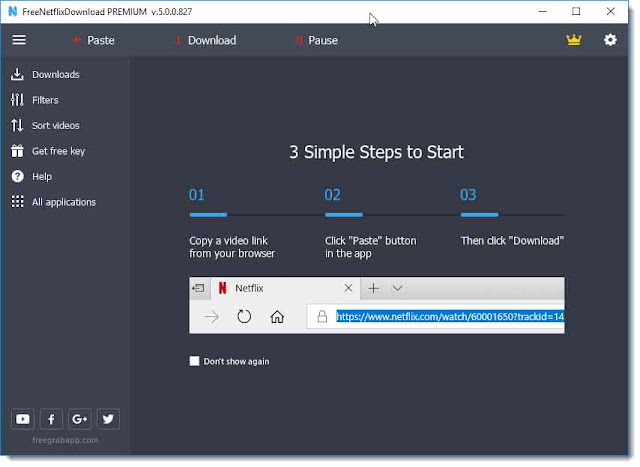The image size is (640, 467).
Task: Open the hamburger menu icon
Action: tap(19, 40)
